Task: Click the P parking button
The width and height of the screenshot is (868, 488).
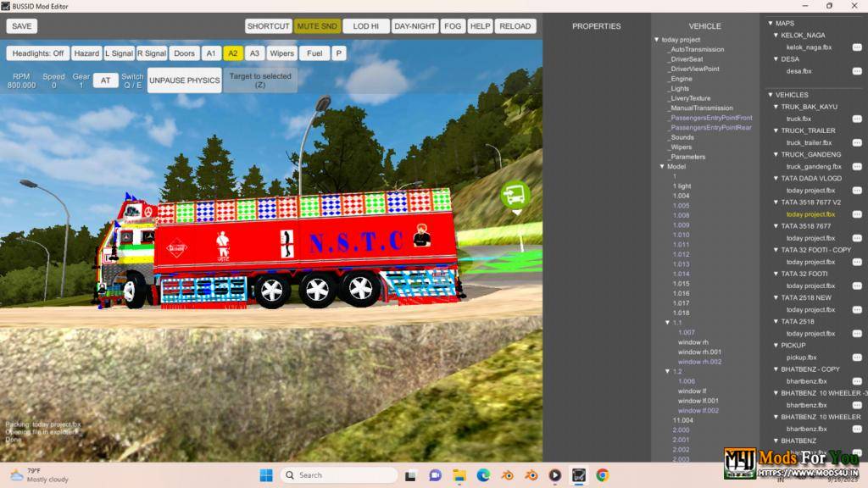Action: point(339,53)
